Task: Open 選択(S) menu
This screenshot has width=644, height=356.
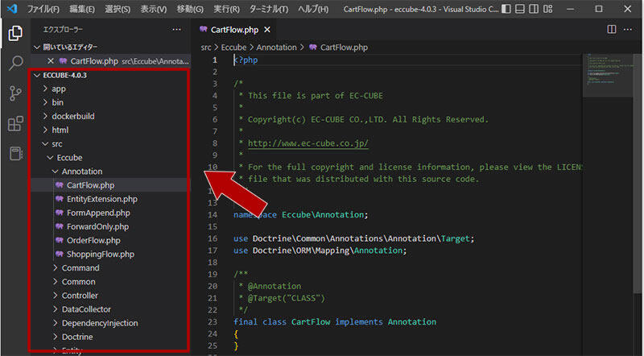Action: 118,9
